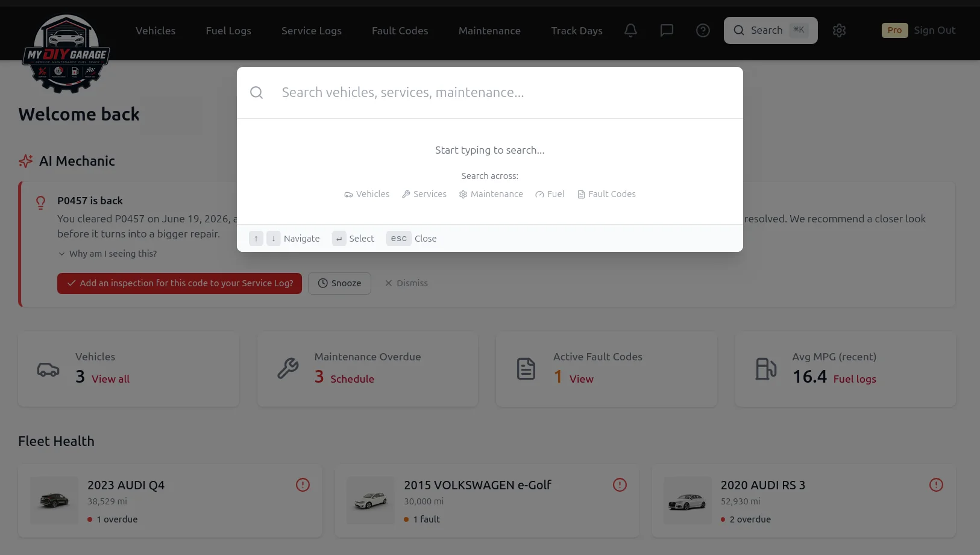Open the Maintenance nav item
Viewport: 980px width, 555px height.
[489, 31]
